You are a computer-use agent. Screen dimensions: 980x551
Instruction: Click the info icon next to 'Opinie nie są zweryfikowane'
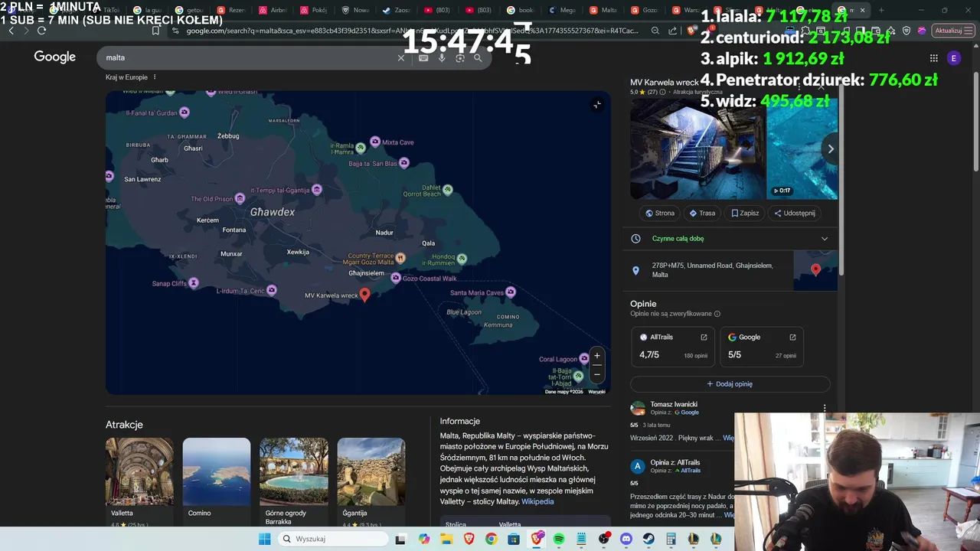[x=717, y=314]
